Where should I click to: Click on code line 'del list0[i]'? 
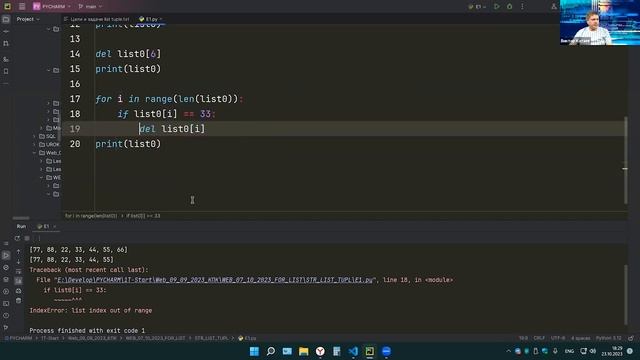click(172, 129)
